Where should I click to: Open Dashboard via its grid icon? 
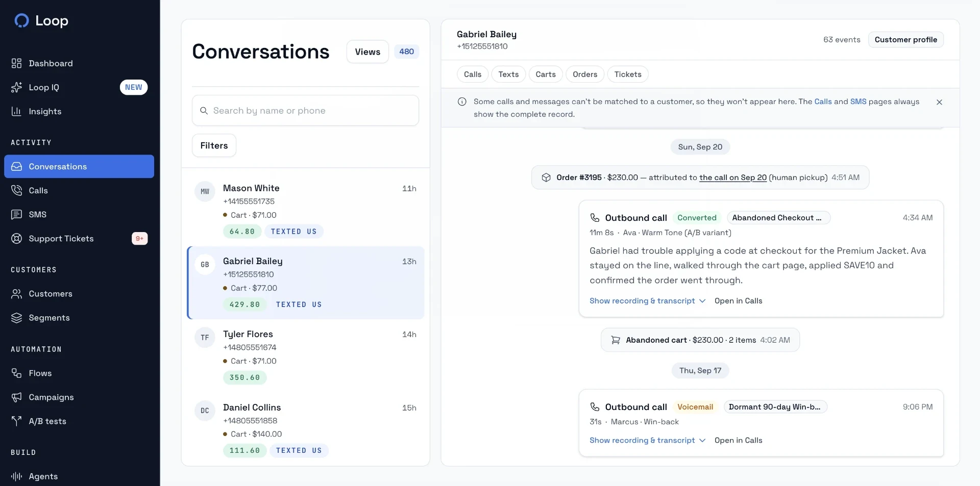click(x=16, y=63)
